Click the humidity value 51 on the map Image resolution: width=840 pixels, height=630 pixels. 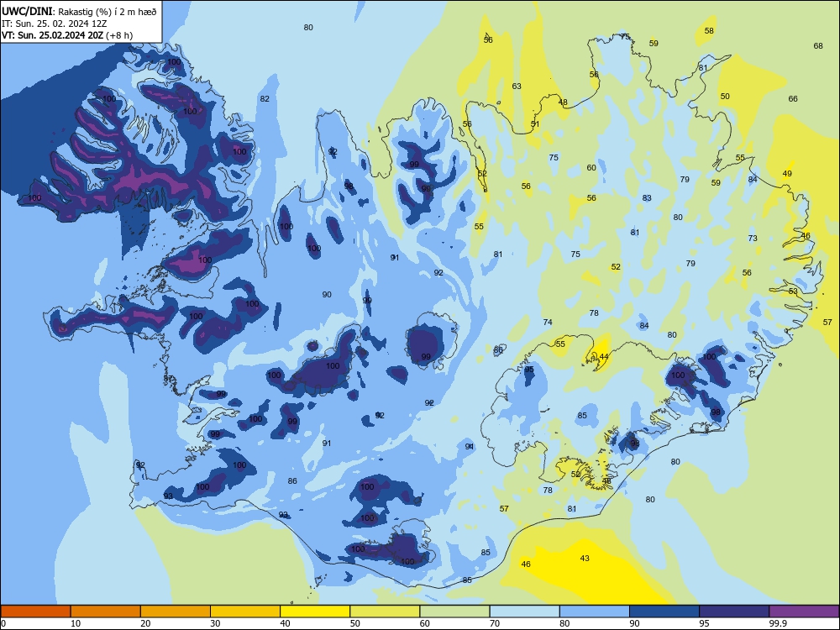535,123
